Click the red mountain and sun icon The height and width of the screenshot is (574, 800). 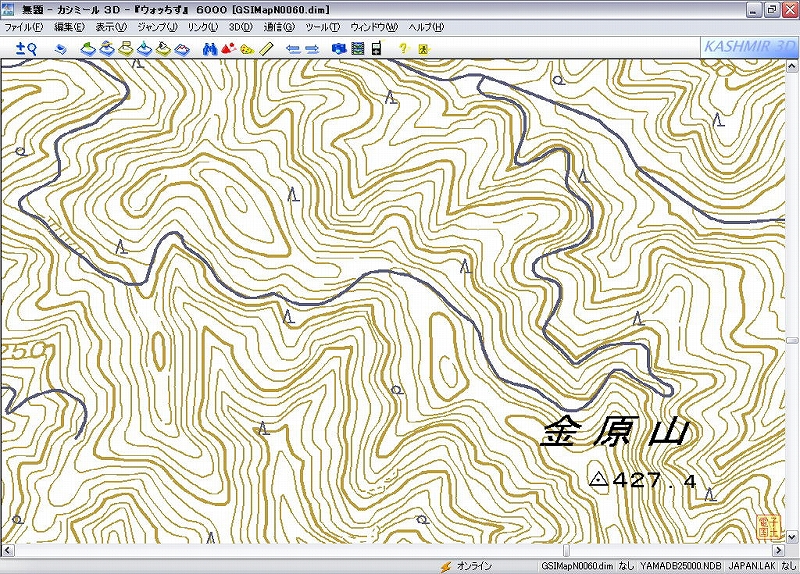(229, 48)
